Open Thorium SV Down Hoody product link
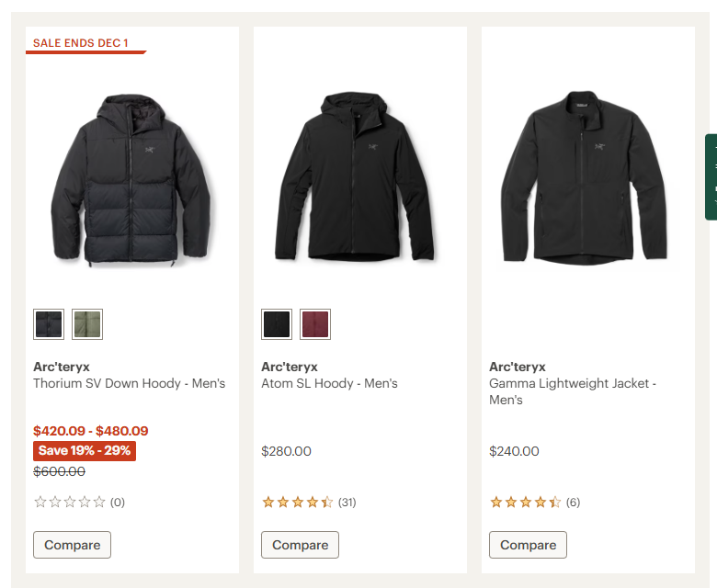The height and width of the screenshot is (588, 717). 129,383
